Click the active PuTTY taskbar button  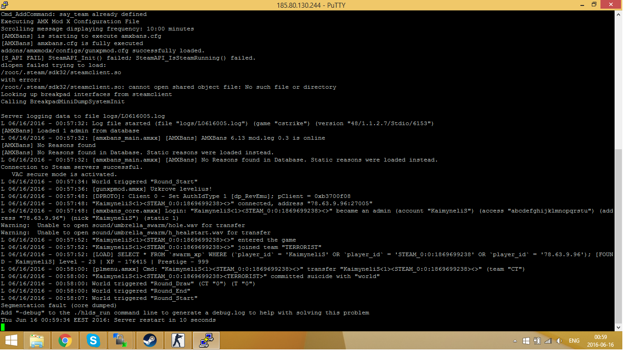(206, 340)
